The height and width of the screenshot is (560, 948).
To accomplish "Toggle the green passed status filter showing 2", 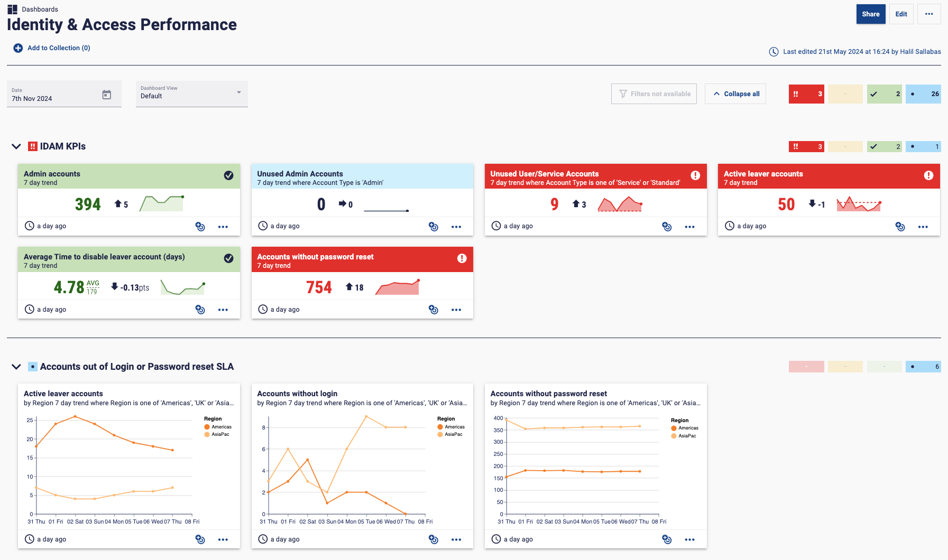I will tap(884, 94).
